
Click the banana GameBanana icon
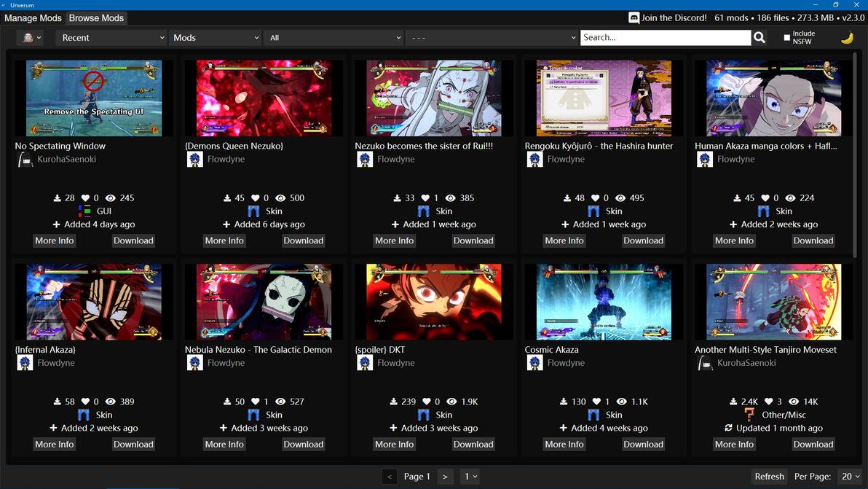click(847, 38)
